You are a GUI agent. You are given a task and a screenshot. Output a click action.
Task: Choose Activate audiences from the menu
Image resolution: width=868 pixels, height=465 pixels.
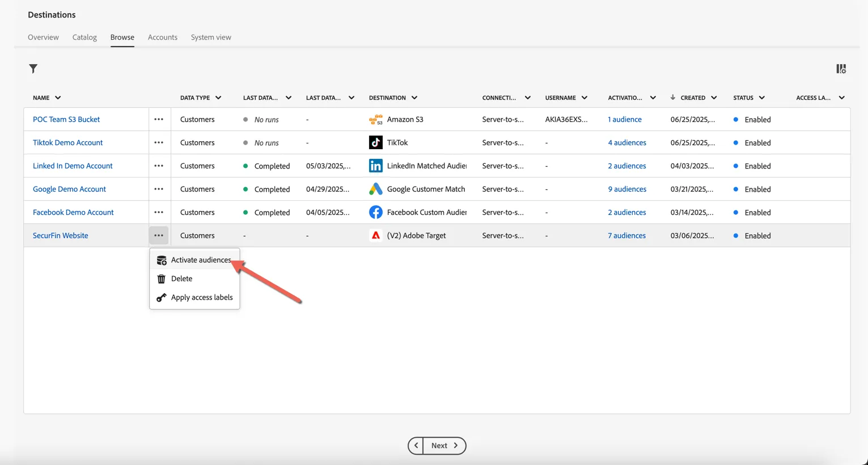coord(194,260)
